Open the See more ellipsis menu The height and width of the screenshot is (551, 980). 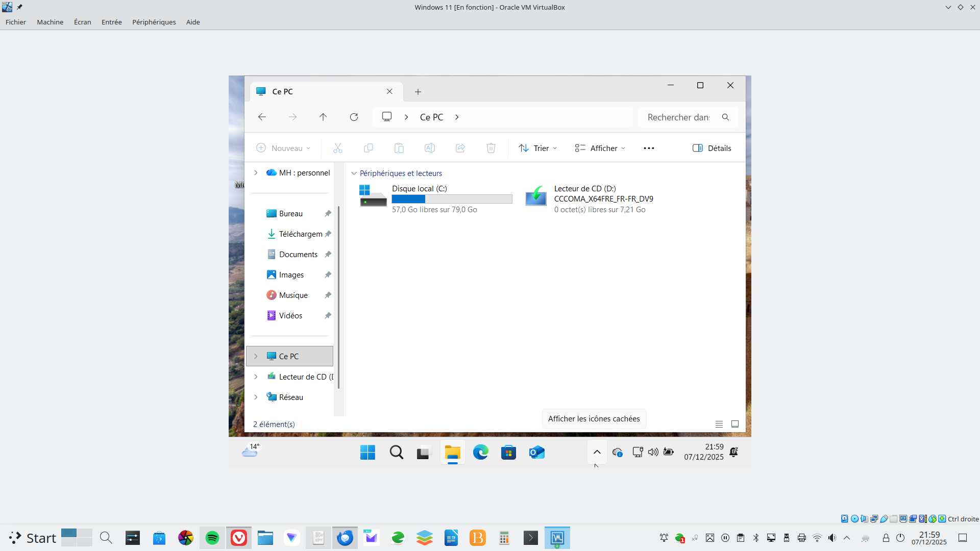649,148
